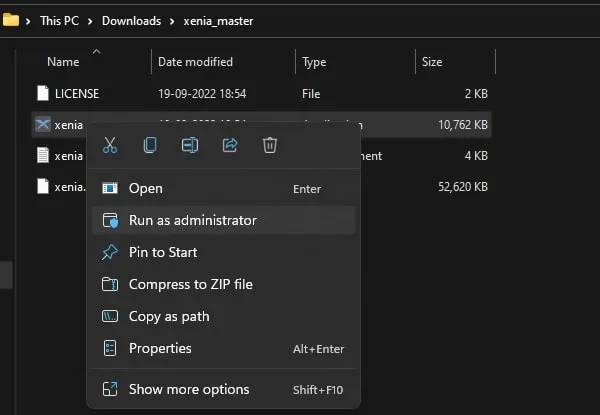Click the Run as administrator shield icon
The image size is (600, 415).
tap(110, 221)
